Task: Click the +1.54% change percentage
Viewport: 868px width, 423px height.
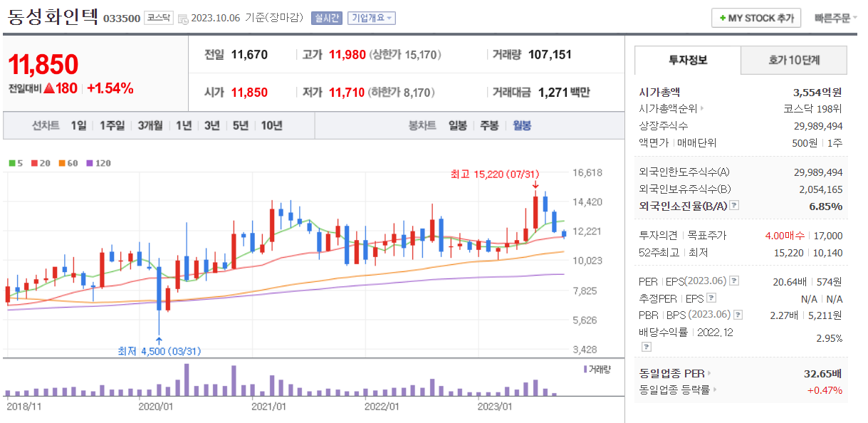Action: pos(110,88)
